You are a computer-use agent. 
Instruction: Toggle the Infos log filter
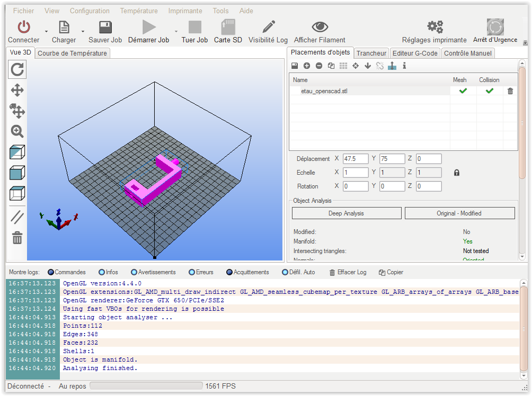[102, 272]
